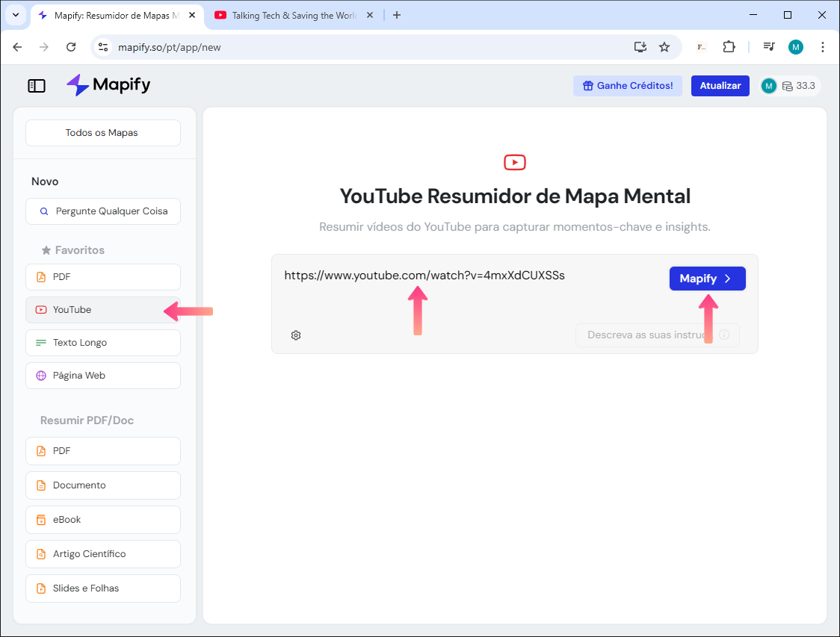Click the red YouTube icon above the heading
This screenshot has height=637, width=840.
(515, 162)
